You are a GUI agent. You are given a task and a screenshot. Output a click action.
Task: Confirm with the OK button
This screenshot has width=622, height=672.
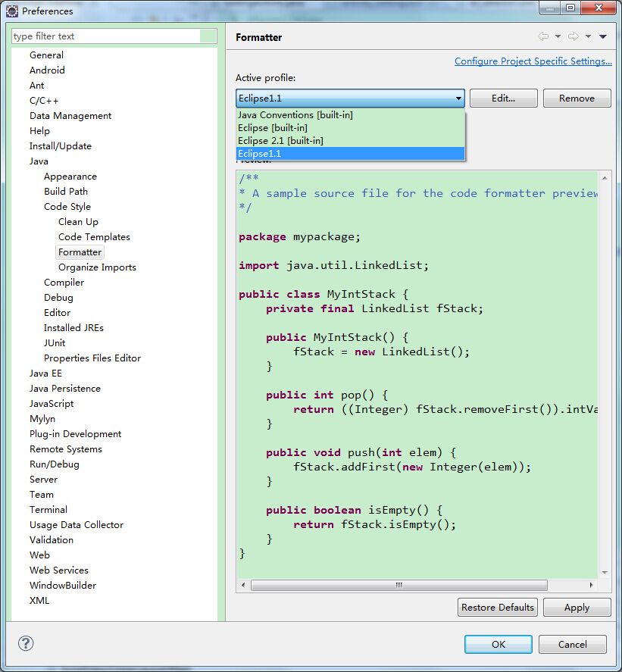[498, 644]
